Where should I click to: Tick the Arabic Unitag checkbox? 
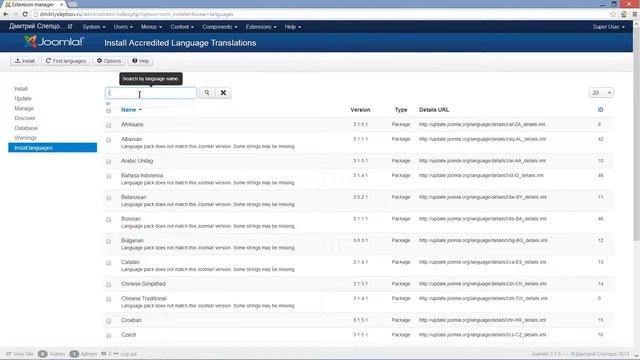tap(109, 162)
